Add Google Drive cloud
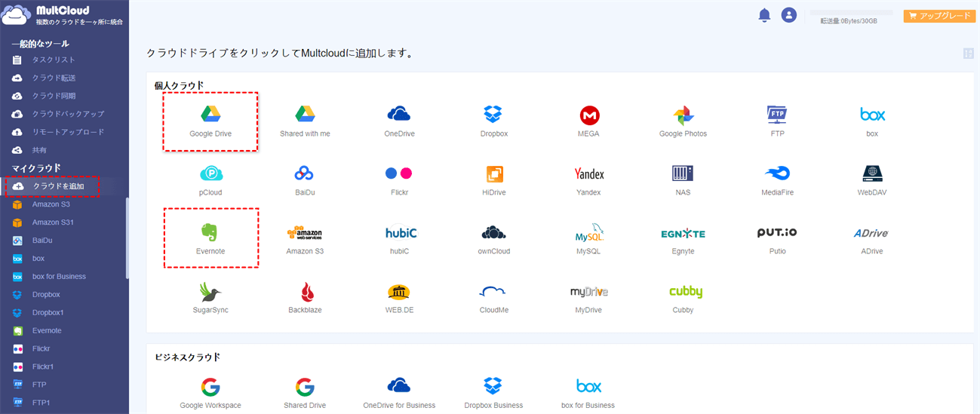Image resolution: width=980 pixels, height=414 pixels. (210, 121)
